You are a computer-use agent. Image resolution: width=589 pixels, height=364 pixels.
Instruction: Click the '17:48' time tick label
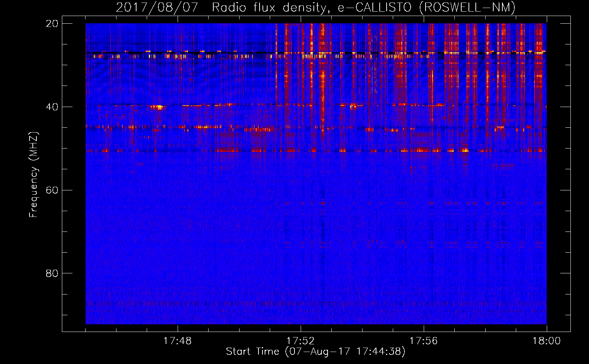[x=177, y=341]
